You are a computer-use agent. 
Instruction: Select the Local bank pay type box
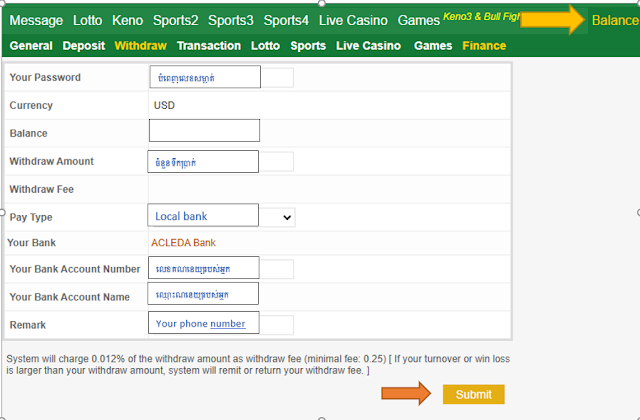[x=204, y=216]
